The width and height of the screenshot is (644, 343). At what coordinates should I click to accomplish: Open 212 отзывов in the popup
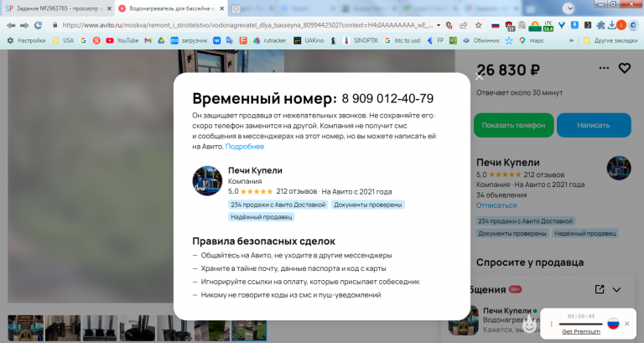297,191
